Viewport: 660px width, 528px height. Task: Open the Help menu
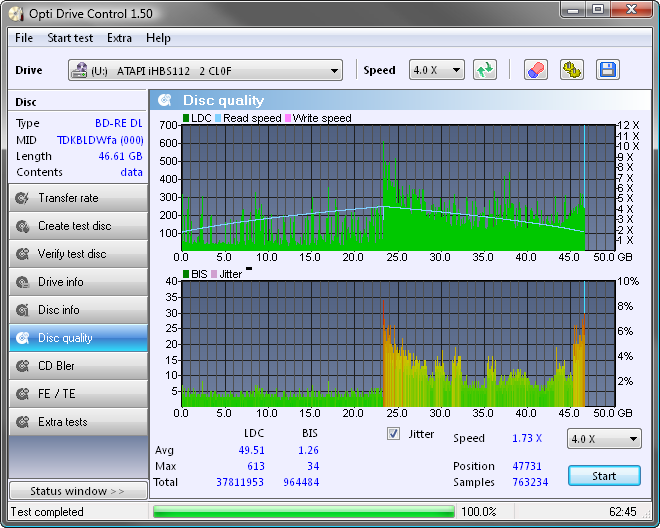click(158, 38)
